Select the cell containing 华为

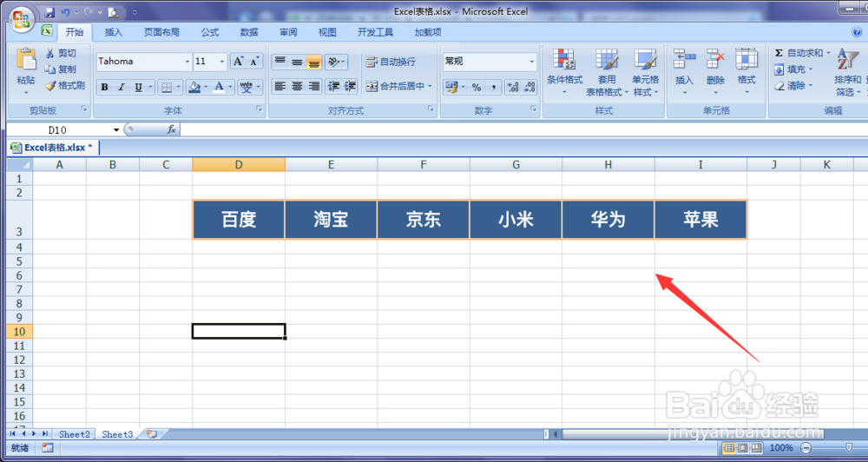[x=608, y=220]
